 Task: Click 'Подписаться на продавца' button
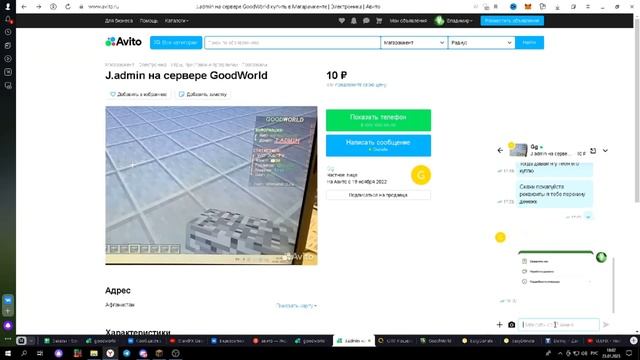[x=378, y=195]
